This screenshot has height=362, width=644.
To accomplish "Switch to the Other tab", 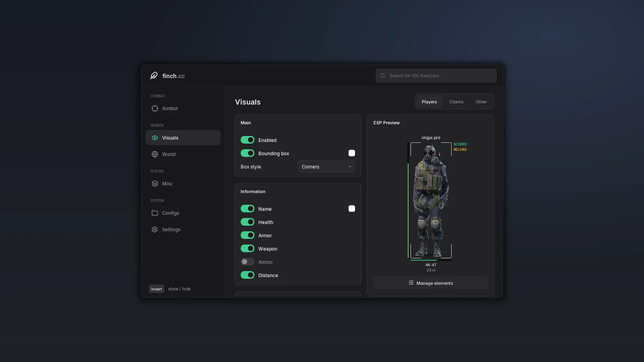I will (481, 102).
